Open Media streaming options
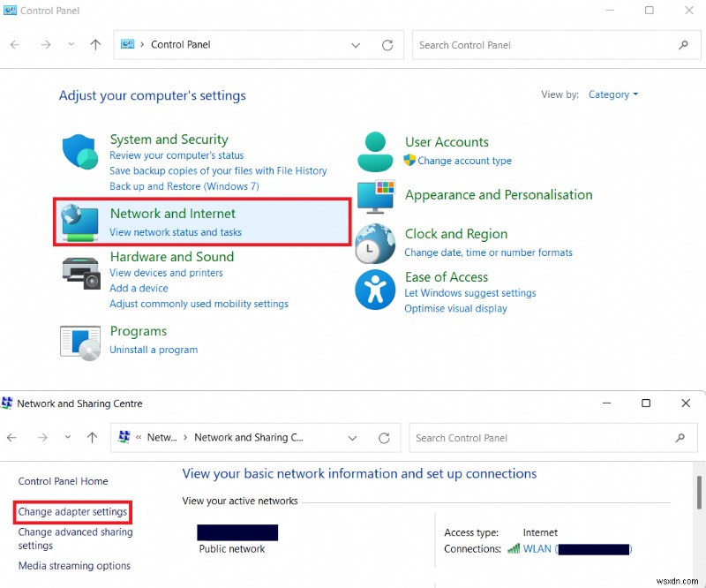Screen dimensions: 706x588 coord(73,566)
